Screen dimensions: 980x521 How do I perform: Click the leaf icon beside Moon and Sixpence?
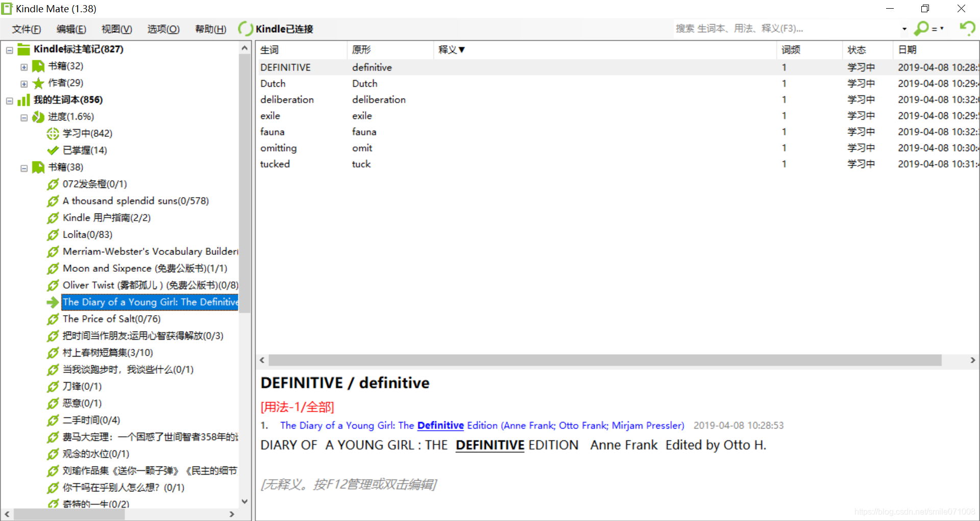pyautogui.click(x=53, y=268)
